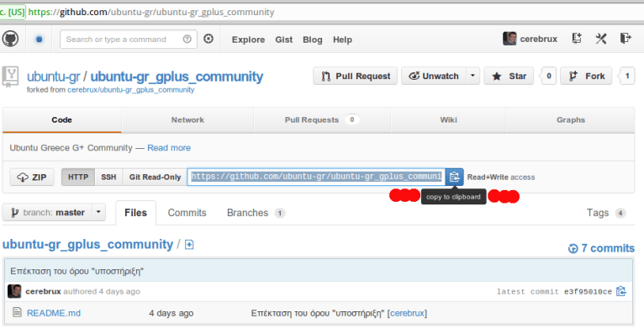The image size is (644, 334).
Task: Create new file plus icon
Action: pyautogui.click(x=189, y=245)
